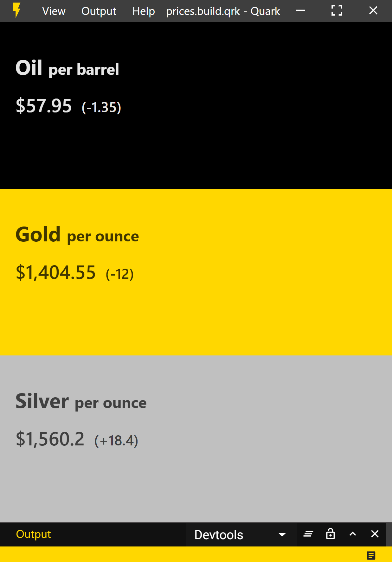This screenshot has height=562, width=392.
Task: Maximize the output panel with up chevron
Action: [352, 534]
